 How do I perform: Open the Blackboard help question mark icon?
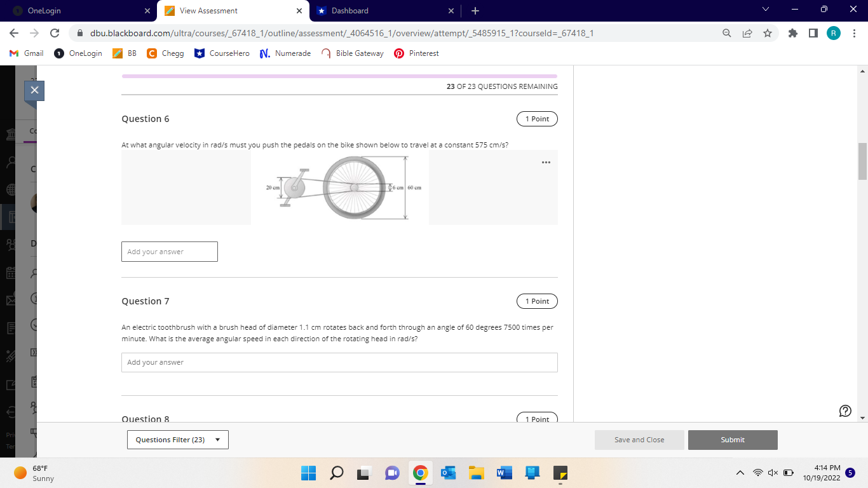point(844,410)
